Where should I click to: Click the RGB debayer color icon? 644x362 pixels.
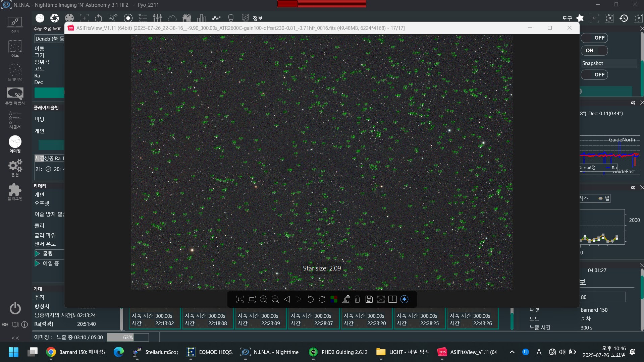[x=334, y=299]
